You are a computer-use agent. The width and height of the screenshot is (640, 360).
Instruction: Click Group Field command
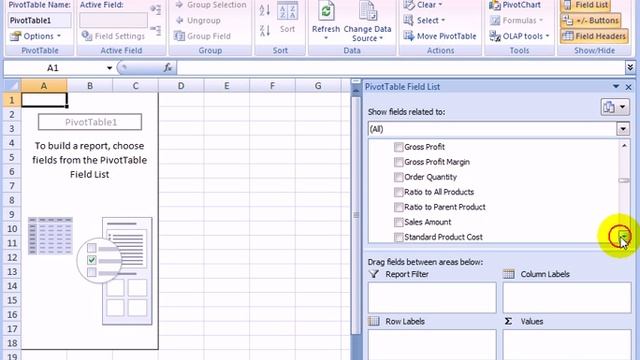click(203, 36)
